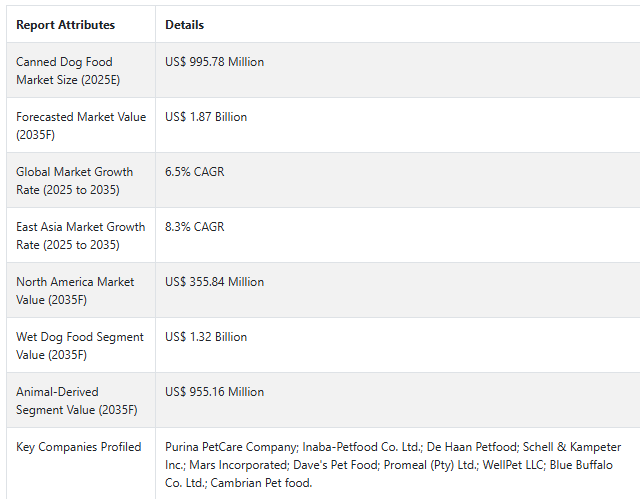Viewport: 640px width, 499px height.
Task: Click the 6.5% CAGR value
Action: [195, 172]
